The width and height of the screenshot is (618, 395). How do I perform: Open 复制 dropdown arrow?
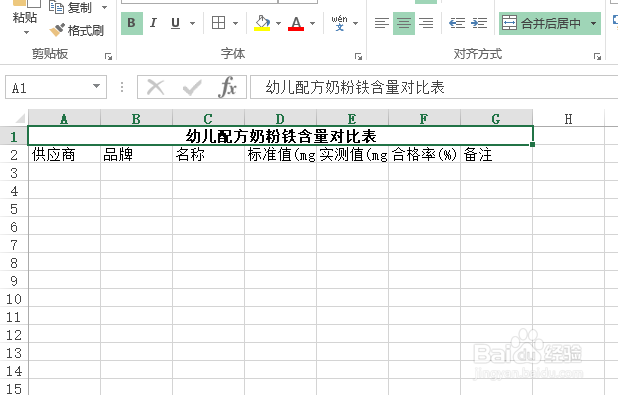(x=104, y=7)
